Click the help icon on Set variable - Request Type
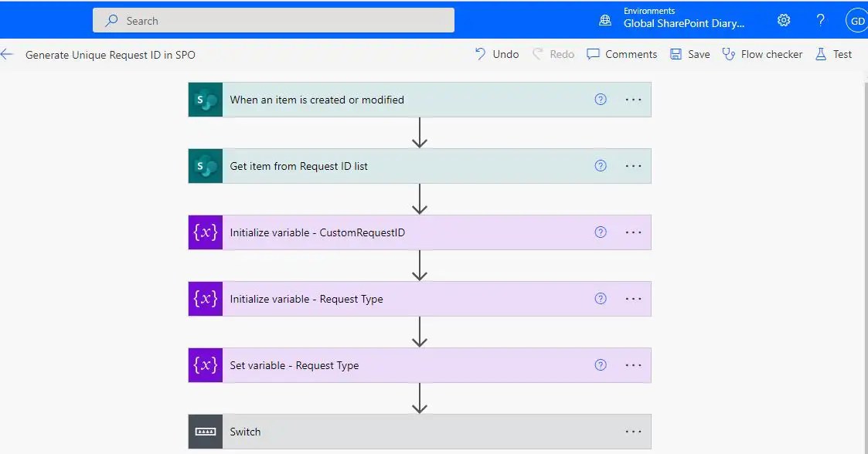The width and height of the screenshot is (868, 454). click(601, 364)
